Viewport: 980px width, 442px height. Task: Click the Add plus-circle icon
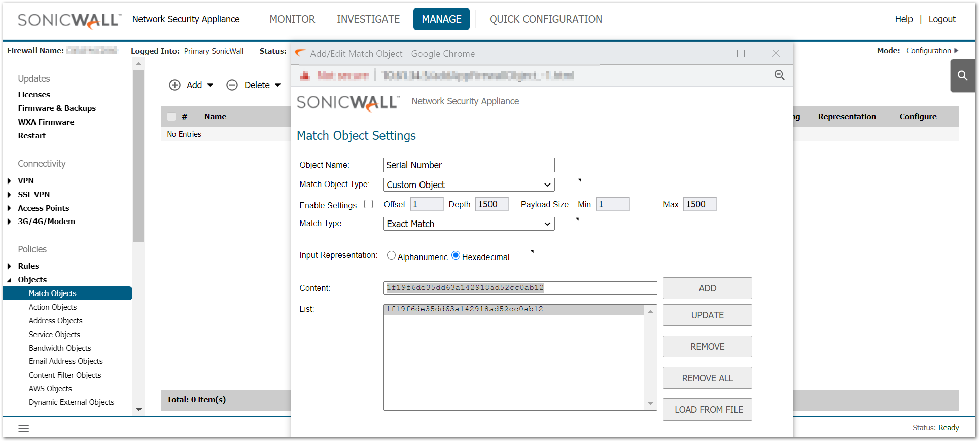174,85
